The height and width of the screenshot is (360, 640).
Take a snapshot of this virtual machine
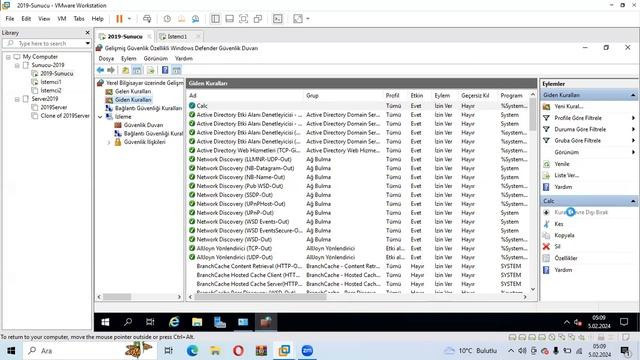(x=167, y=19)
